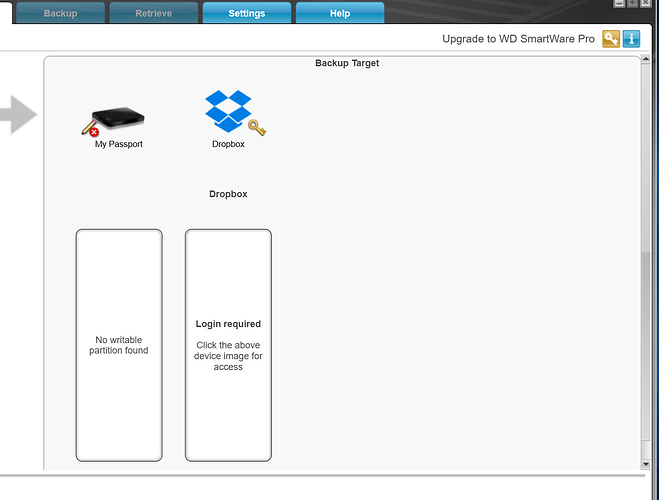Click the gold key upgrade icon
This screenshot has width=659, height=500.
point(611,39)
